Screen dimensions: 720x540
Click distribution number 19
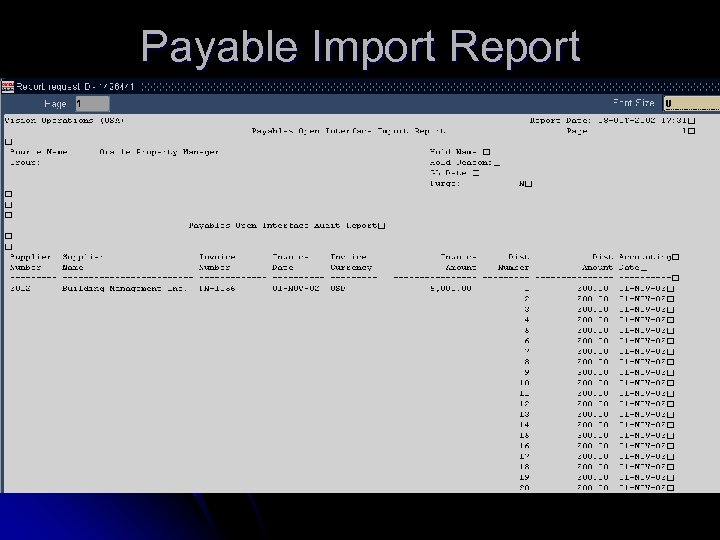point(524,478)
